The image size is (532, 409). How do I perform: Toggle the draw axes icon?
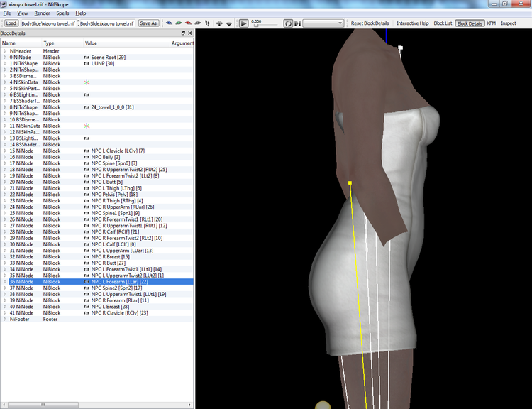coord(219,23)
